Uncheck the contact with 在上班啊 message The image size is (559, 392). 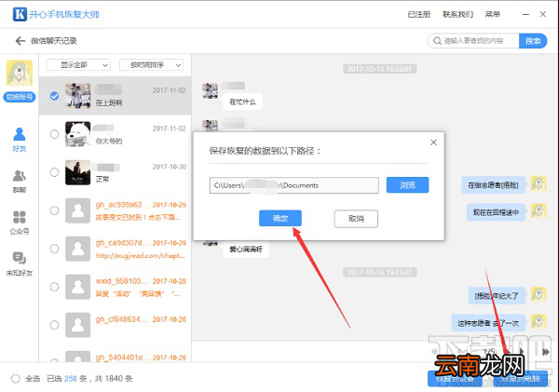click(x=54, y=96)
